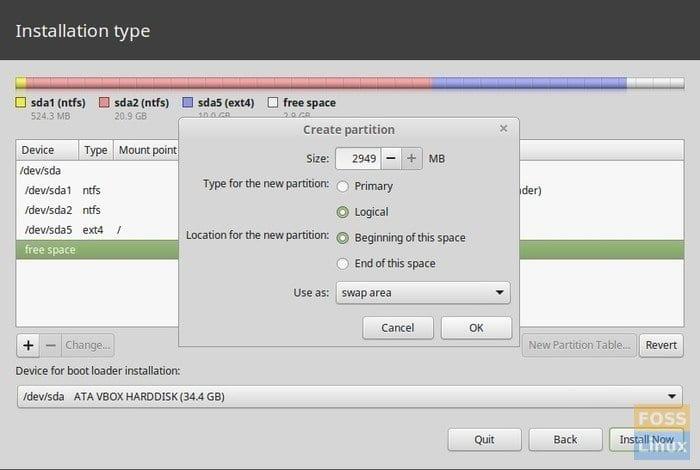The image size is (700, 470).
Task: Click the Back button
Action: coord(565,439)
